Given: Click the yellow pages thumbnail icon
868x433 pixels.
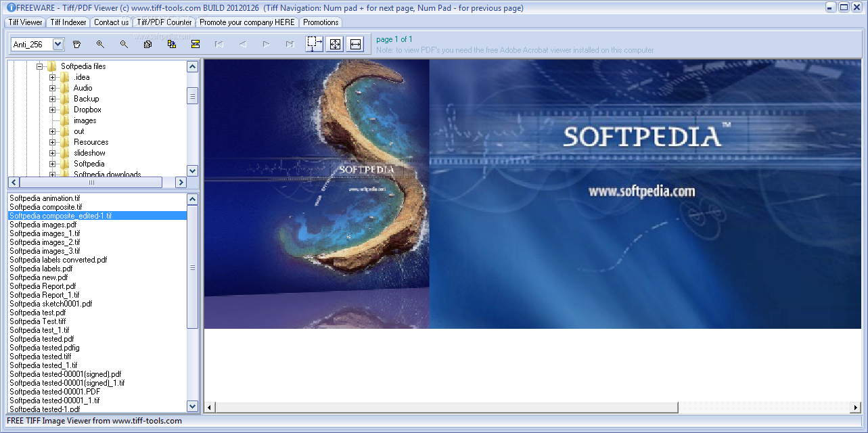Looking at the screenshot, I should (171, 44).
